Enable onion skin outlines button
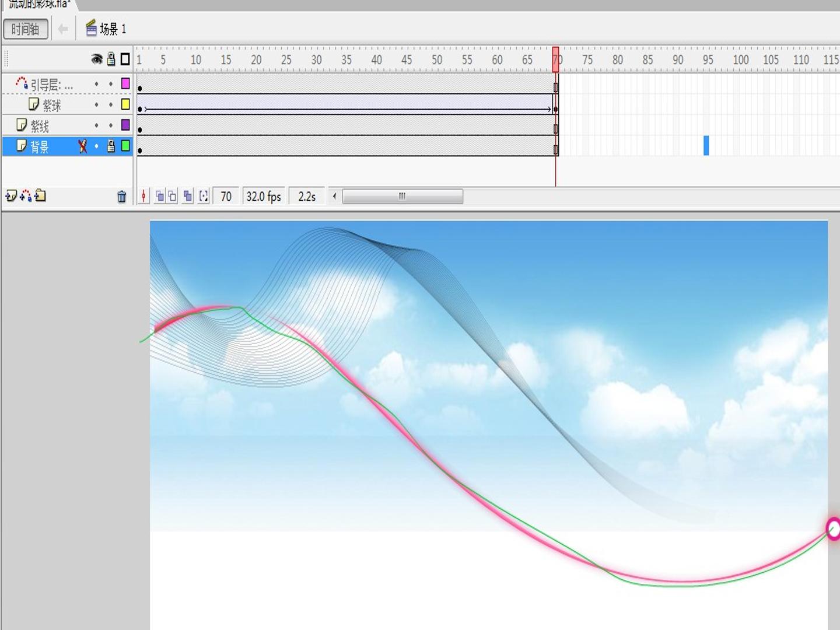The image size is (840, 630). 172,197
